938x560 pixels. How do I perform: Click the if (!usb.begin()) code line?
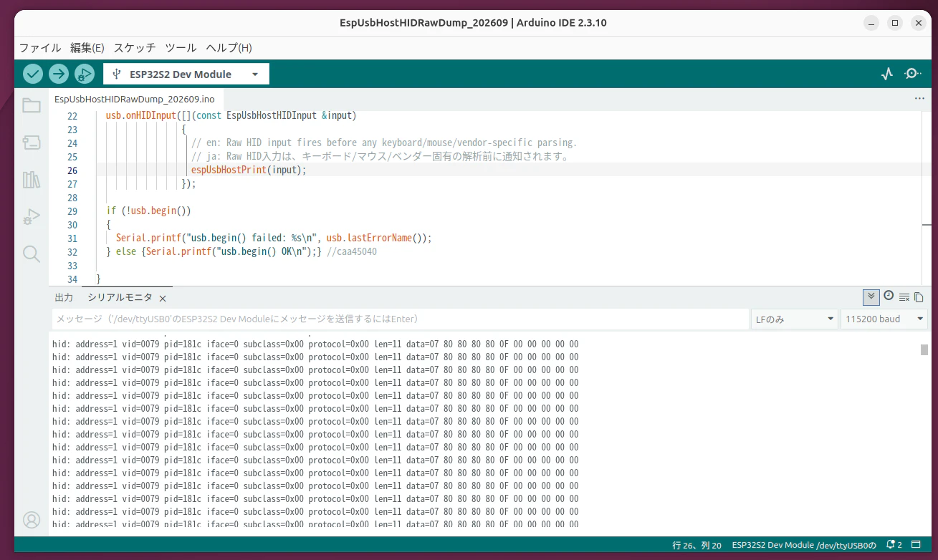tap(148, 211)
